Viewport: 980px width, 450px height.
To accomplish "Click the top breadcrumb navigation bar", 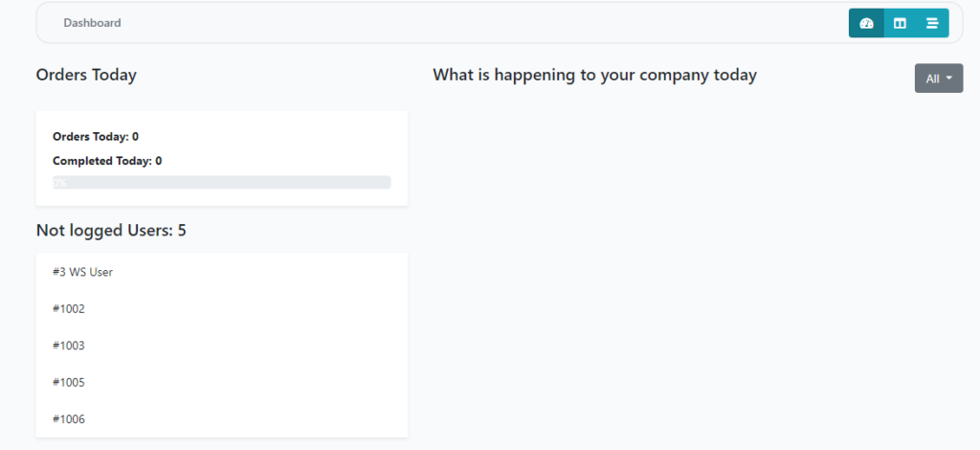I will [x=479, y=23].
